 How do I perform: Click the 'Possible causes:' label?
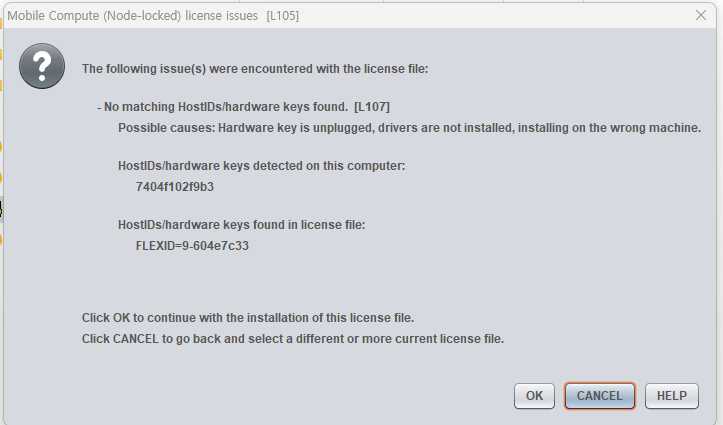pos(166,128)
